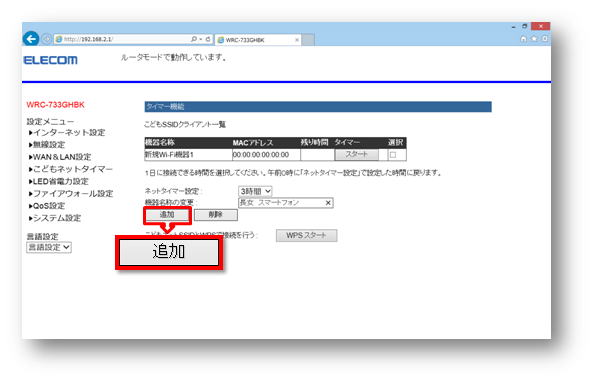The height and width of the screenshot is (381, 593).
Task: Minimize the browser window
Action: pyautogui.click(x=513, y=27)
